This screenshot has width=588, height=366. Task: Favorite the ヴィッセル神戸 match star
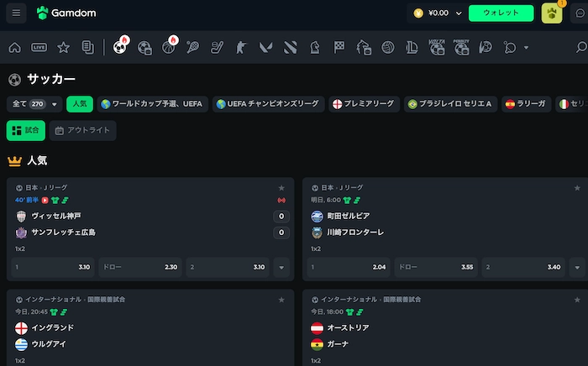tap(281, 188)
